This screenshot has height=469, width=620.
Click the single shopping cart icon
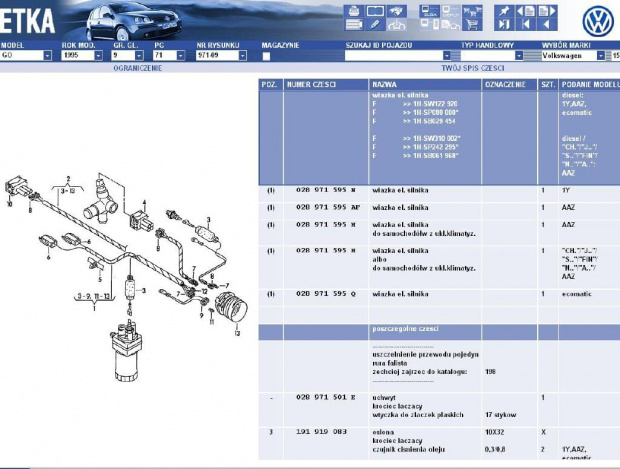[472, 25]
